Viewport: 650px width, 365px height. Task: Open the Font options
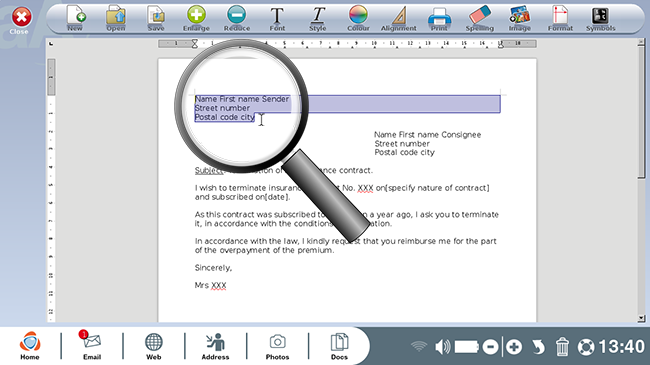277,18
